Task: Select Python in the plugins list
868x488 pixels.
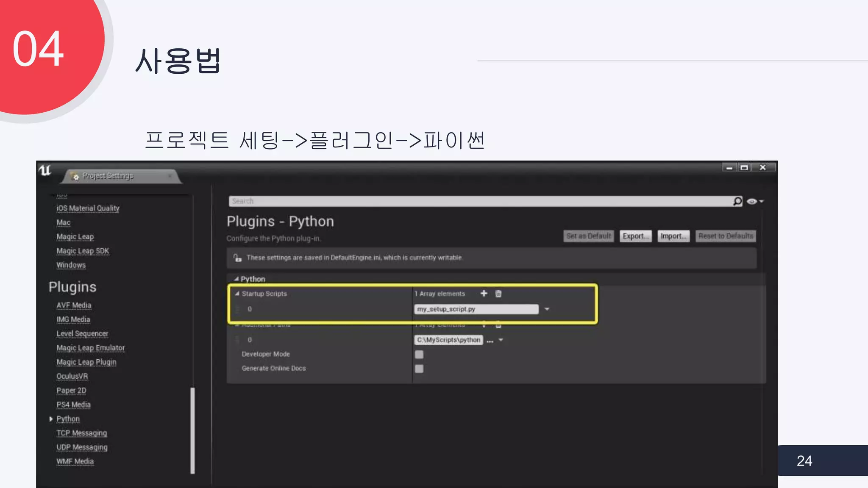Action: [68, 419]
